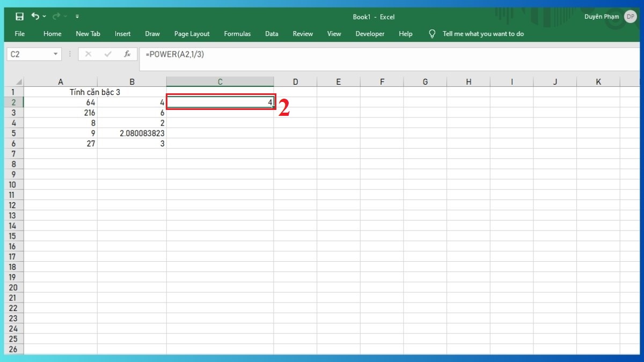Click the Redo icon
The width and height of the screenshot is (644, 362).
[57, 17]
